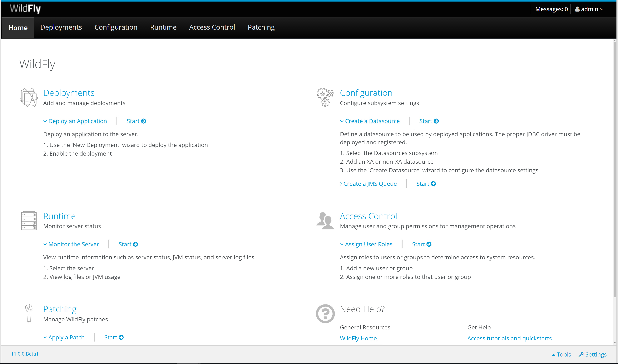Click the Patching wrench icon
618x364 pixels.
pyautogui.click(x=28, y=313)
